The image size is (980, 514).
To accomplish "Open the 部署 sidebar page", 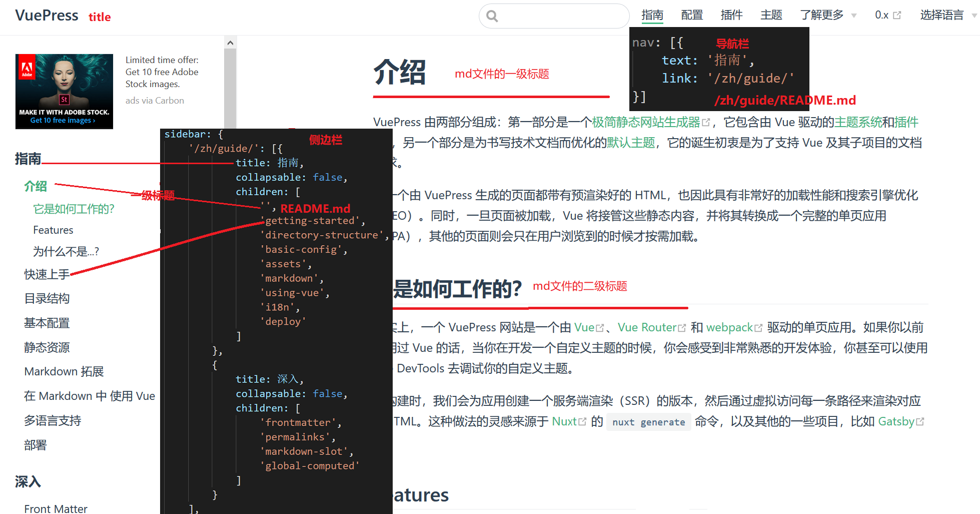I will pyautogui.click(x=36, y=445).
